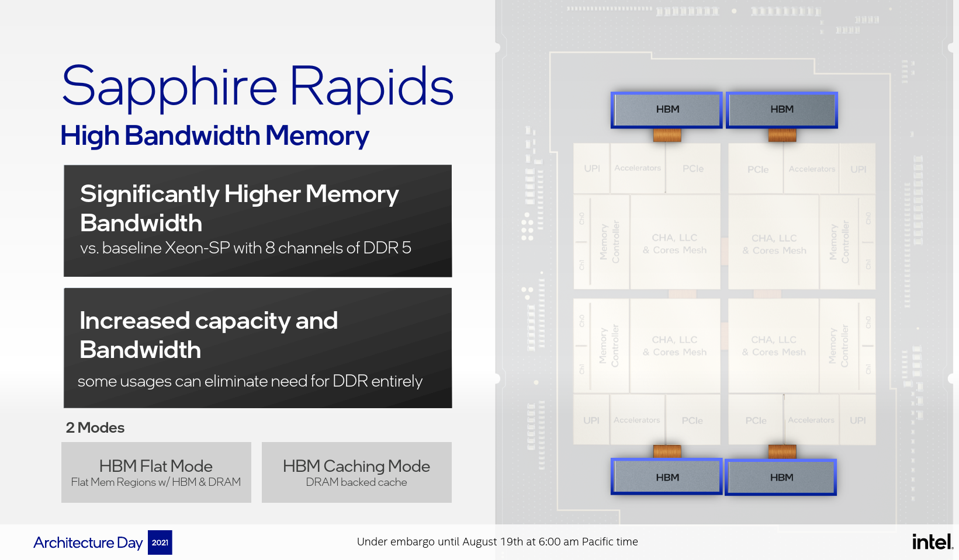Click the lower-left HBM block in the diagram
The height and width of the screenshot is (560, 959).
[667, 477]
